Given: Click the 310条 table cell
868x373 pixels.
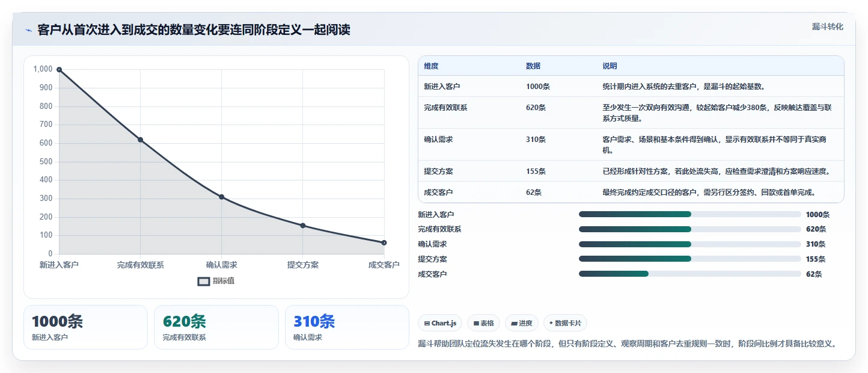Looking at the screenshot, I should pos(536,140).
